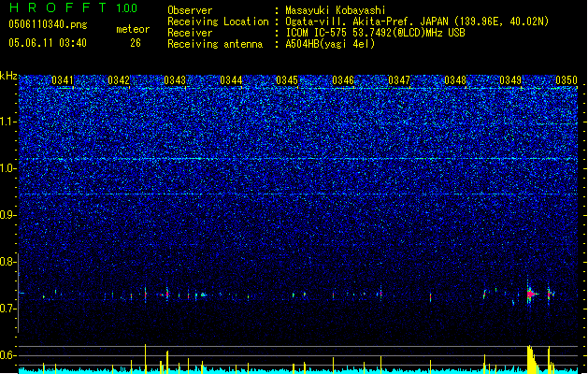Click the 0.7 kHz axis label

click(x=8, y=309)
